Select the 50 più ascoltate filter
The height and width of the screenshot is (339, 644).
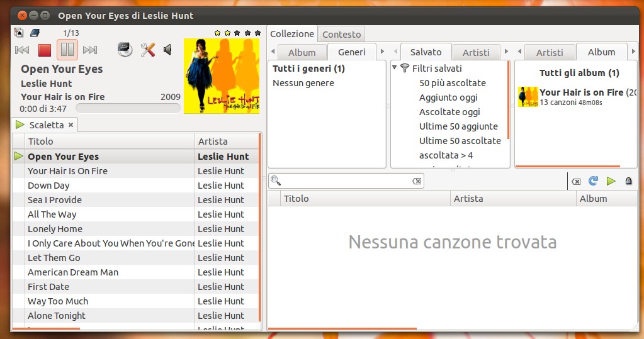click(x=452, y=83)
